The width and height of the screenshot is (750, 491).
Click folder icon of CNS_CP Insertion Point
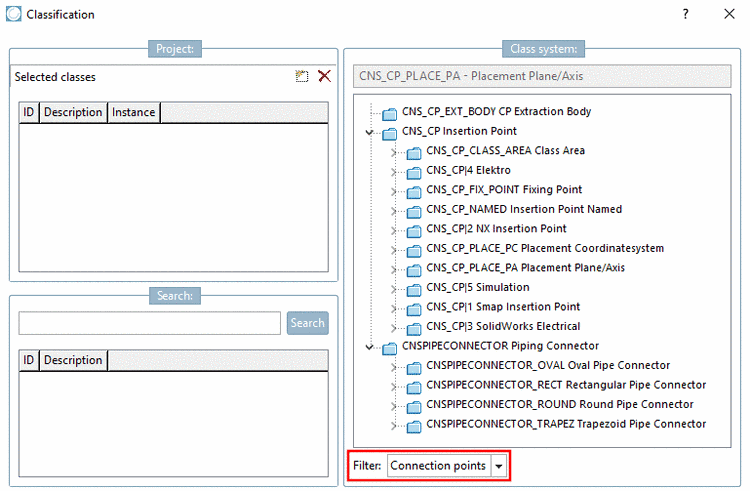(389, 133)
